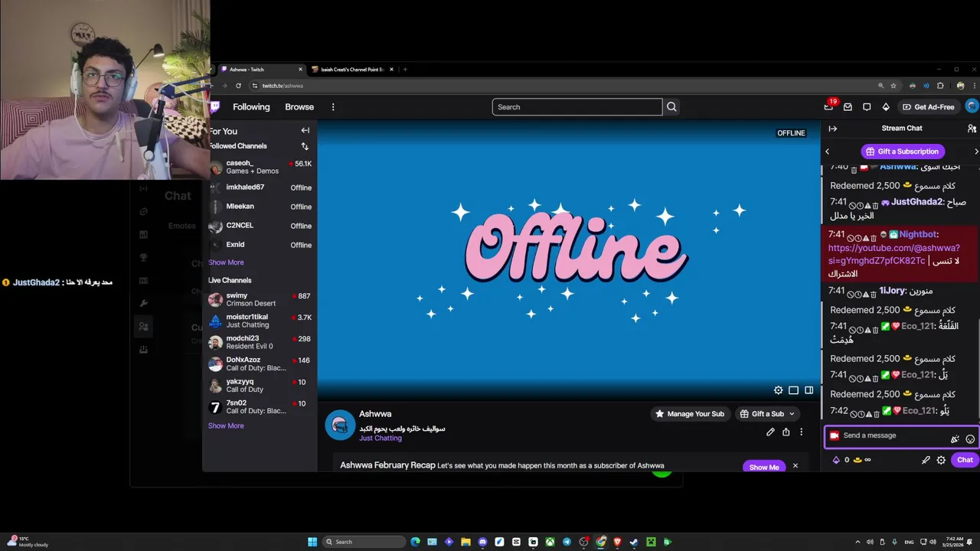980x551 pixels.
Task: Open moistcr1tikal Just Chatting channel
Action: 261,321
